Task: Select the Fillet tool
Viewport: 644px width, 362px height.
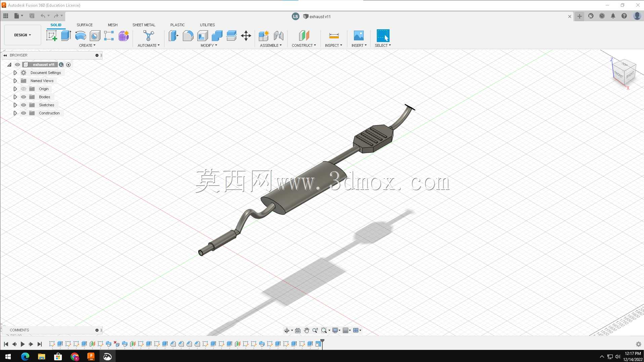Action: (x=188, y=36)
